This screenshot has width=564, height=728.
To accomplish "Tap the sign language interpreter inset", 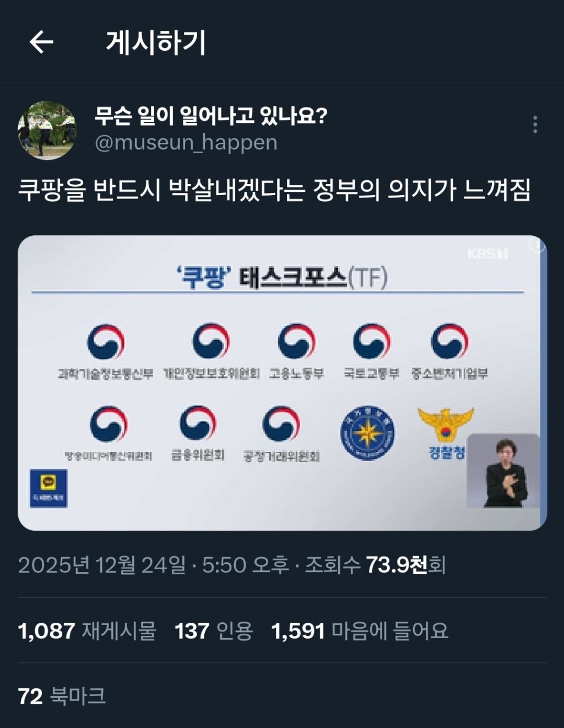I will 503,471.
